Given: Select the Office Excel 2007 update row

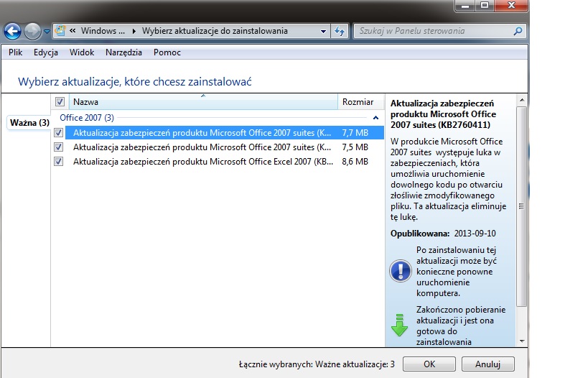Looking at the screenshot, I should 224,162.
